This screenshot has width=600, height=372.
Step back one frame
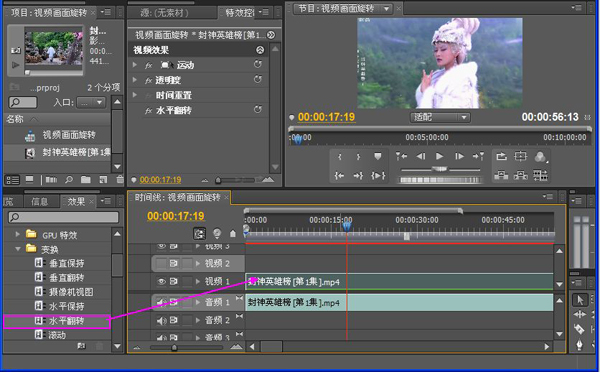421,156
